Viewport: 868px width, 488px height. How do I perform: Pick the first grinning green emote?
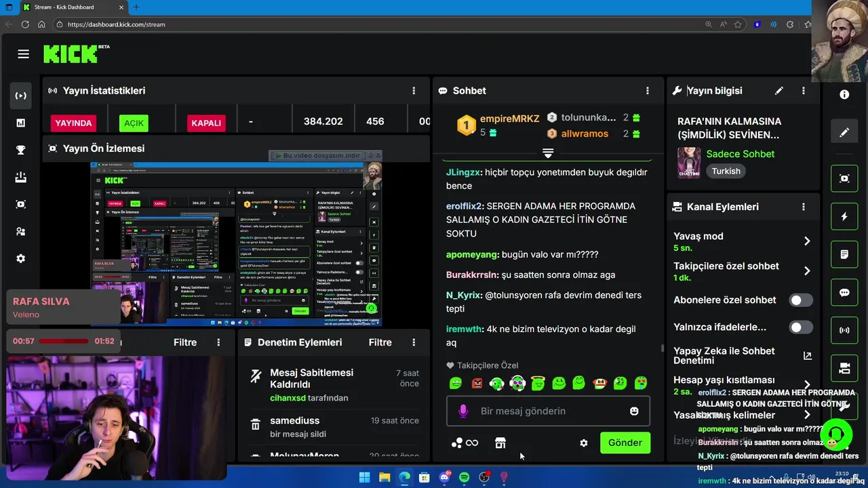click(456, 384)
